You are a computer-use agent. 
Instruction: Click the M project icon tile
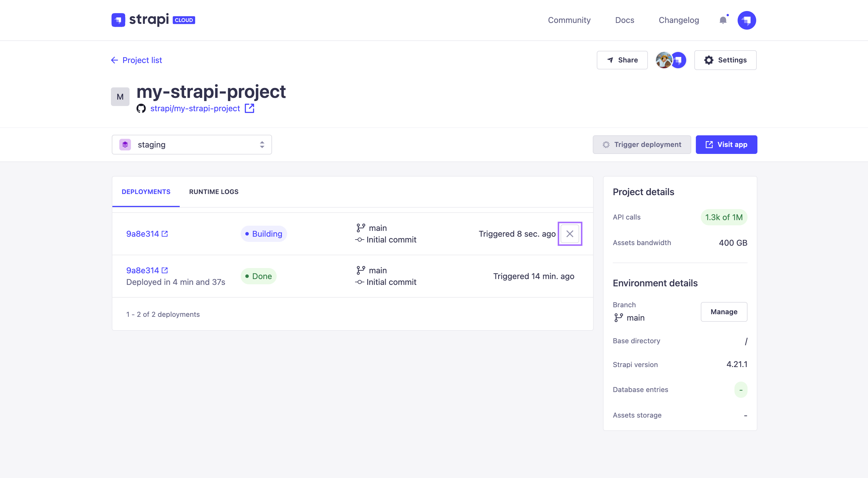[x=120, y=97]
